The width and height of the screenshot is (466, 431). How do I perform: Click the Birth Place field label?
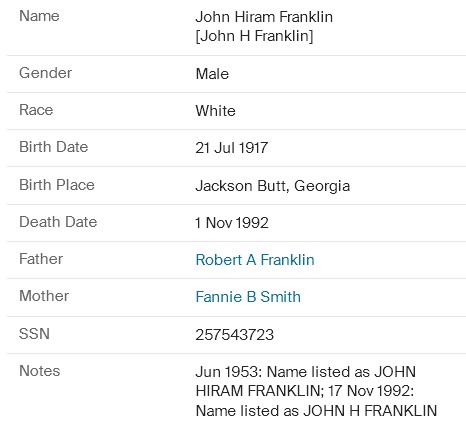click(x=57, y=185)
